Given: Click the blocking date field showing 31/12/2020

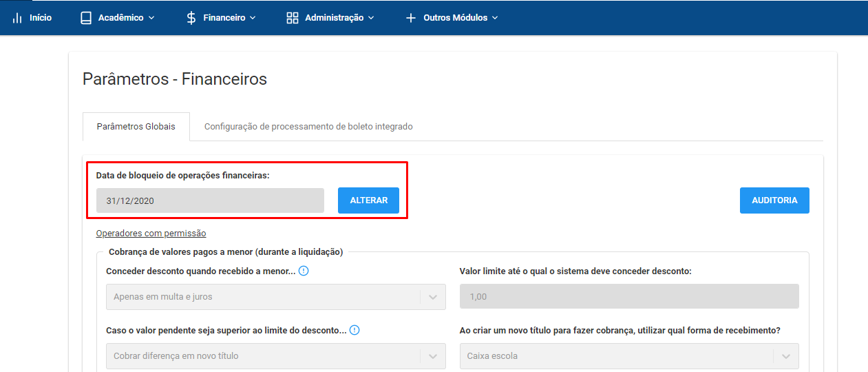Looking at the screenshot, I should click(x=210, y=200).
